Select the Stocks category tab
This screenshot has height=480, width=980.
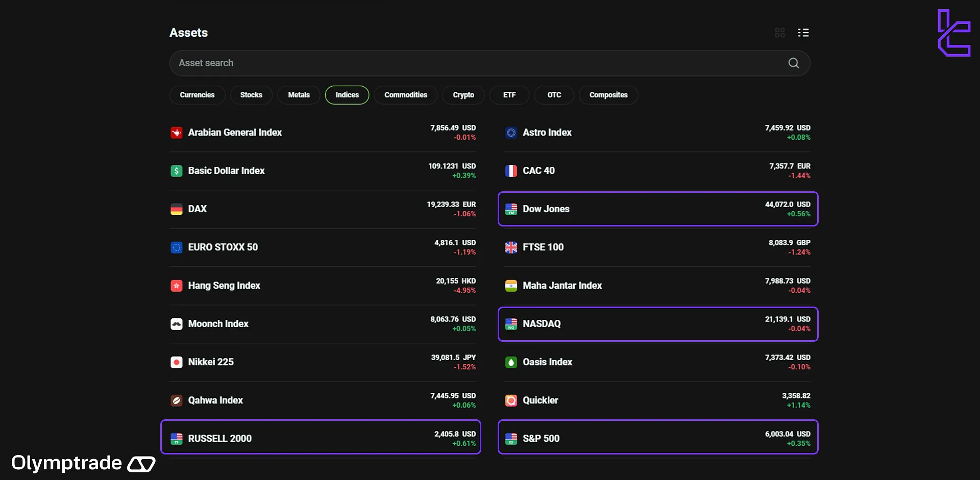(x=251, y=95)
